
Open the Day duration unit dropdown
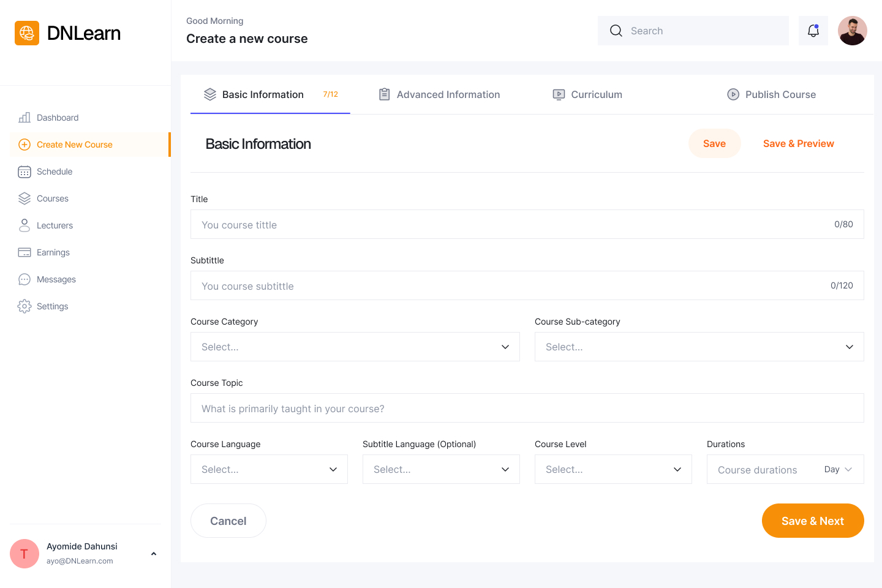click(x=838, y=469)
